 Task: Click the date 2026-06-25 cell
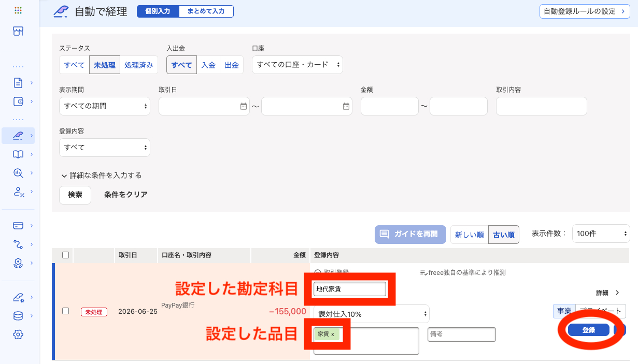tap(138, 312)
